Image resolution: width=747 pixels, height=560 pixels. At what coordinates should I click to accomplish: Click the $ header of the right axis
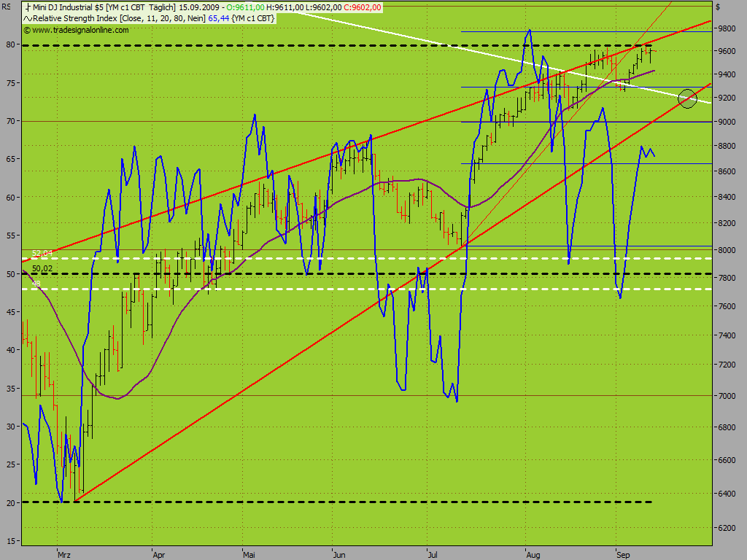coord(718,7)
